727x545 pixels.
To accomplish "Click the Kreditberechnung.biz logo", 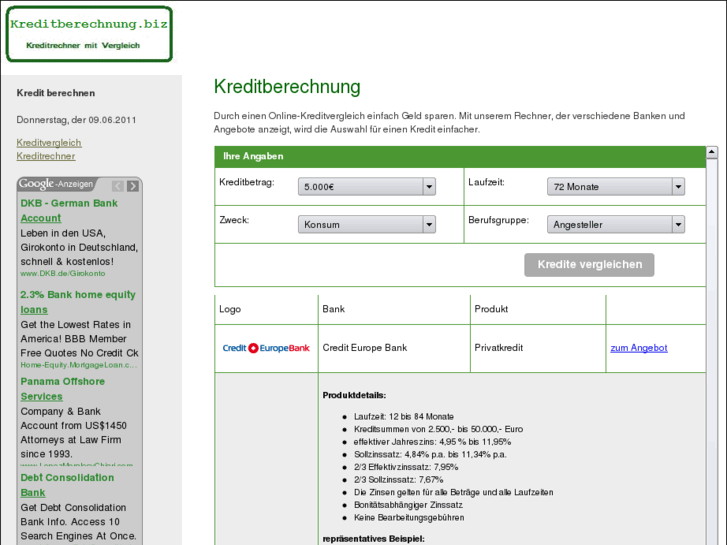I will point(89,34).
